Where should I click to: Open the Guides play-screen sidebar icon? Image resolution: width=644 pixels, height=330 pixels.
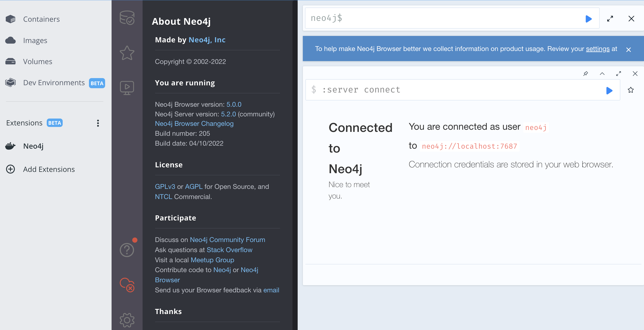127,88
